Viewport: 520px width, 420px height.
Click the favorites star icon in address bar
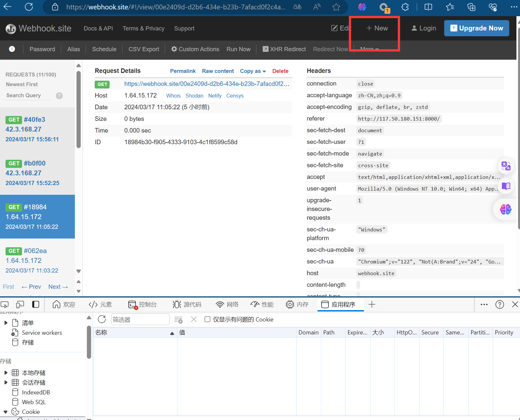[336, 7]
